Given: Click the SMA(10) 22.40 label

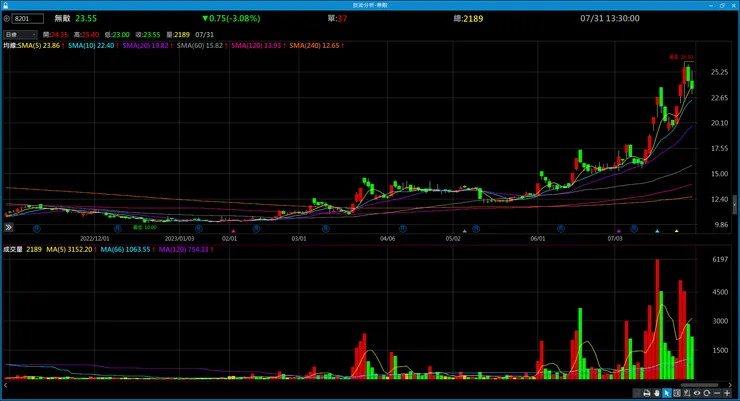Looking at the screenshot, I should click(x=93, y=46).
